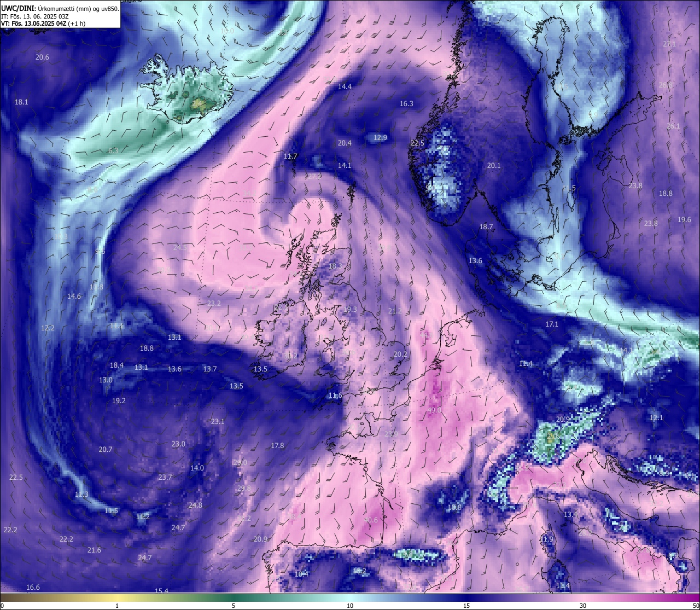The width and height of the screenshot is (700, 610).
Task: Click the map value '29.8'
Action: pyautogui.click(x=244, y=489)
